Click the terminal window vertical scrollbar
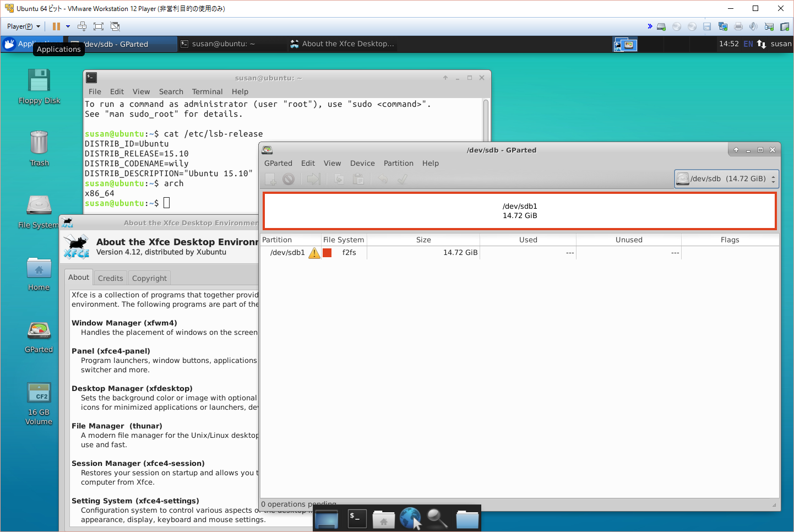Image resolution: width=794 pixels, height=532 pixels. tap(486, 120)
